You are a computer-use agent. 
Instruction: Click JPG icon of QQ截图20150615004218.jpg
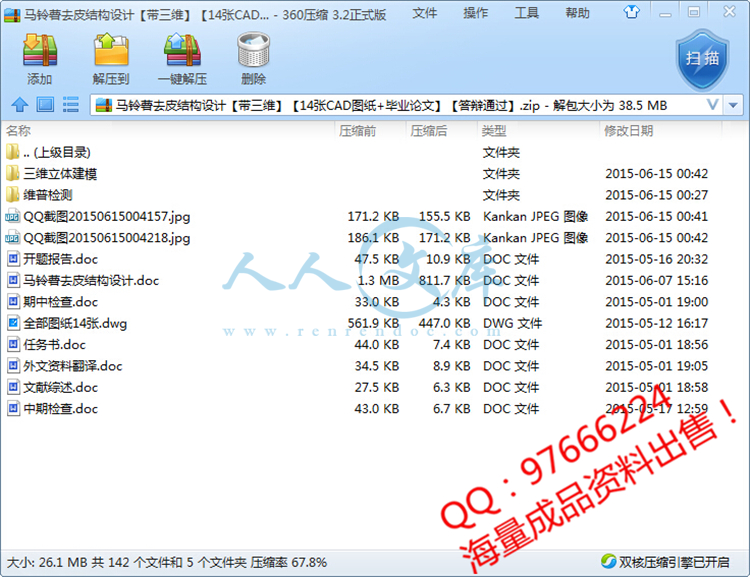tap(13, 238)
